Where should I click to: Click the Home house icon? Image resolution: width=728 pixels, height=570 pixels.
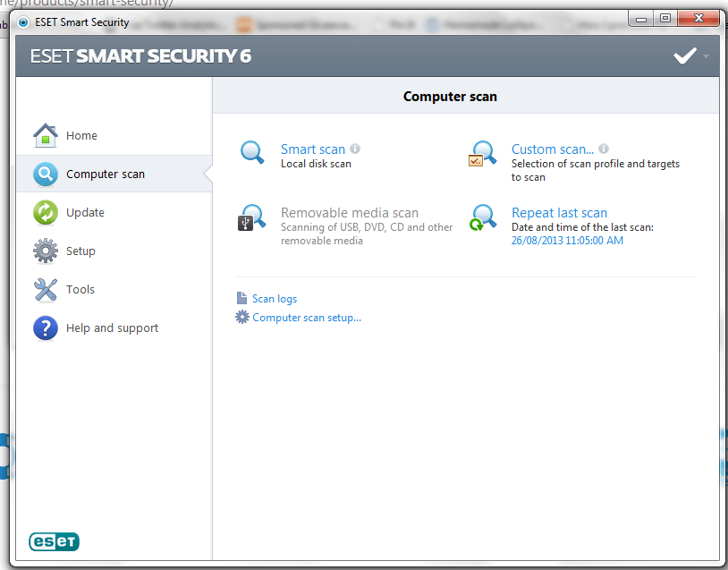pos(46,135)
